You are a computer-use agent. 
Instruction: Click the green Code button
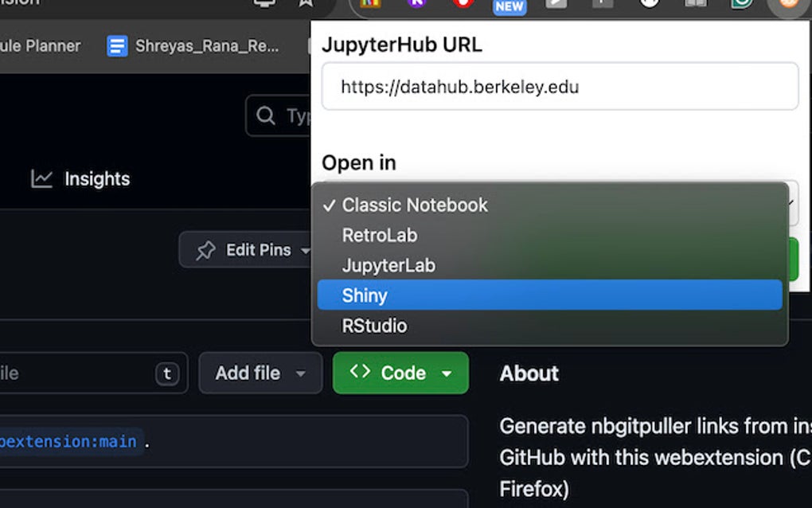[x=394, y=373]
